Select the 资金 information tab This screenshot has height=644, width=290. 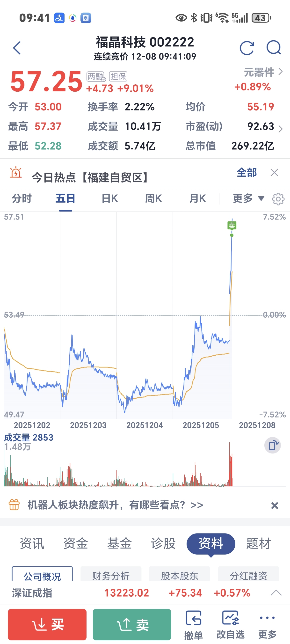click(76, 543)
